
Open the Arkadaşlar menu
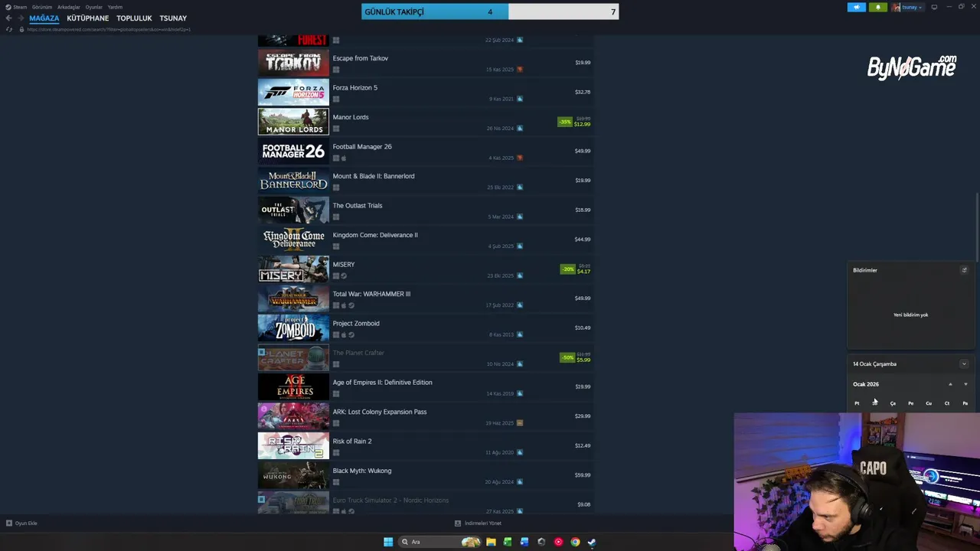coord(69,7)
